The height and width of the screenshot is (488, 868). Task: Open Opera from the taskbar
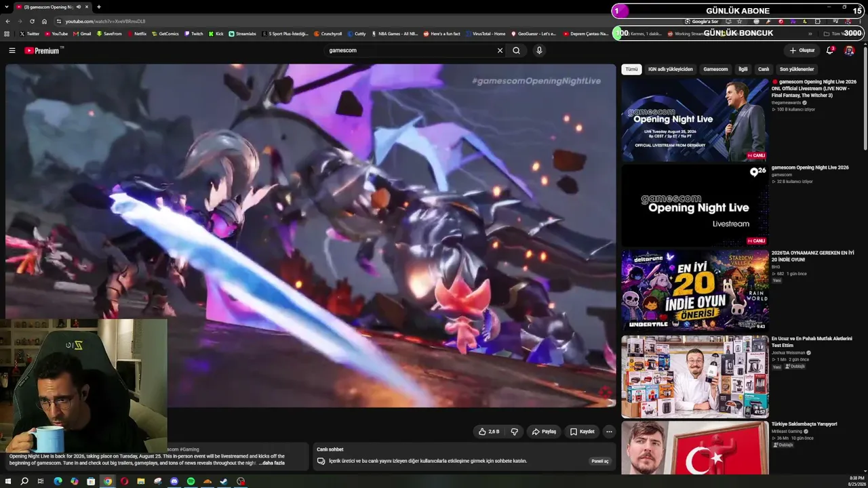click(124, 481)
